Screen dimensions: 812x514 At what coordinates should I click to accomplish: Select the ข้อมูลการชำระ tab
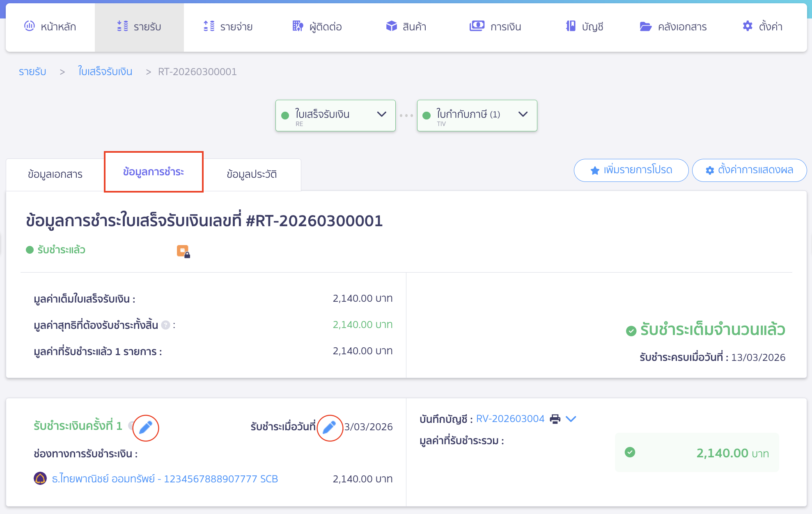[x=154, y=172]
